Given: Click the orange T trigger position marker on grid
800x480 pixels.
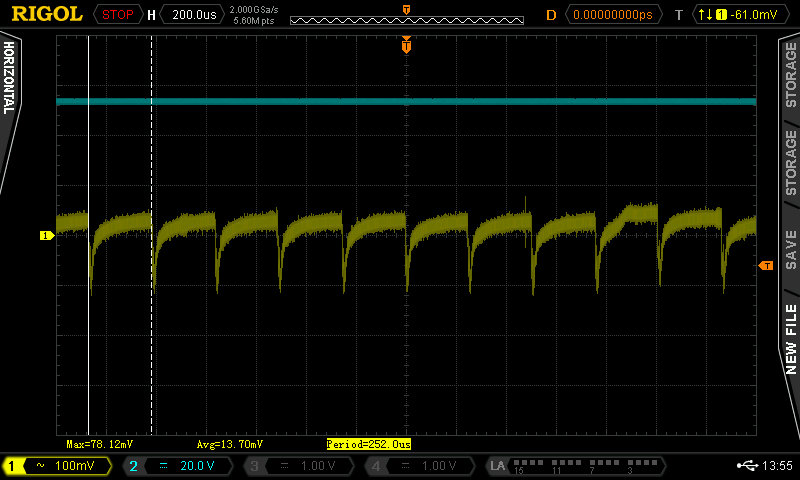Looking at the screenshot, I should pyautogui.click(x=406, y=45).
